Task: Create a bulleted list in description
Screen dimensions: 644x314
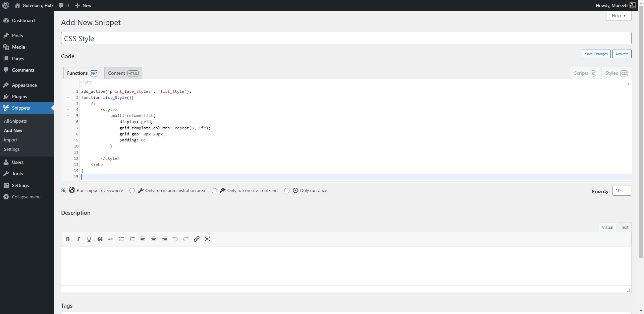Action: tap(121, 239)
